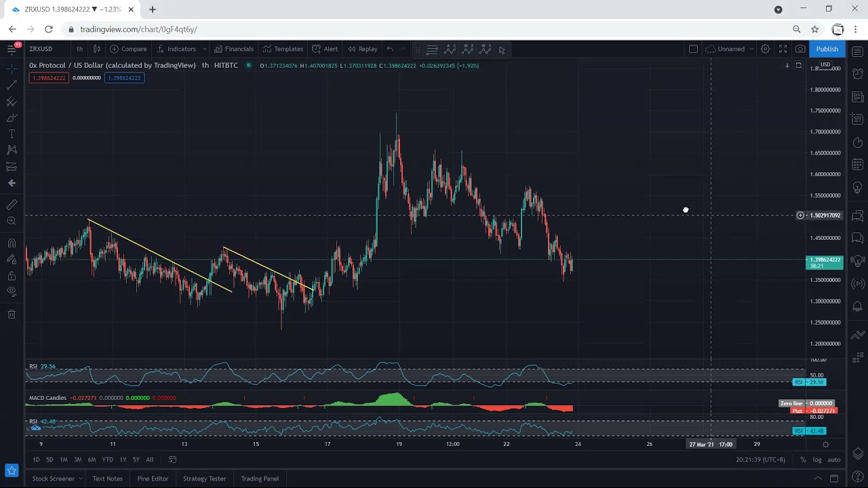Image resolution: width=868 pixels, height=488 pixels.
Task: Select the crosshair cursor tool
Action: click(12, 69)
